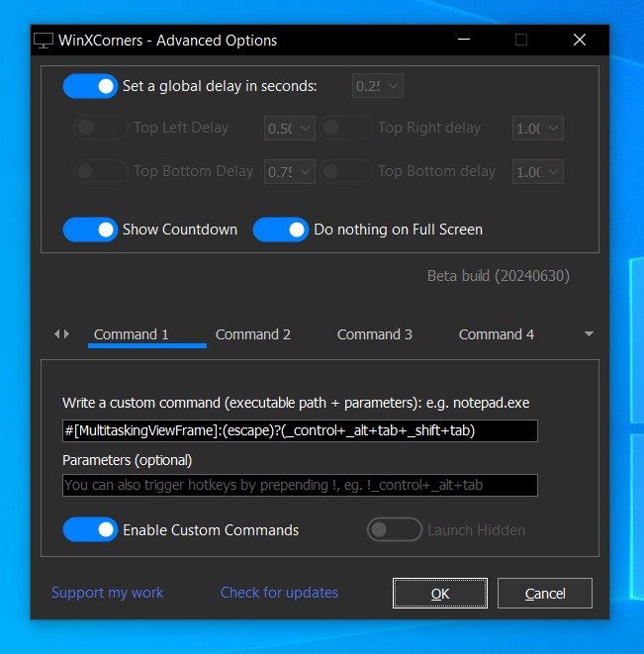
Task: Click the OK button
Action: [x=440, y=594]
